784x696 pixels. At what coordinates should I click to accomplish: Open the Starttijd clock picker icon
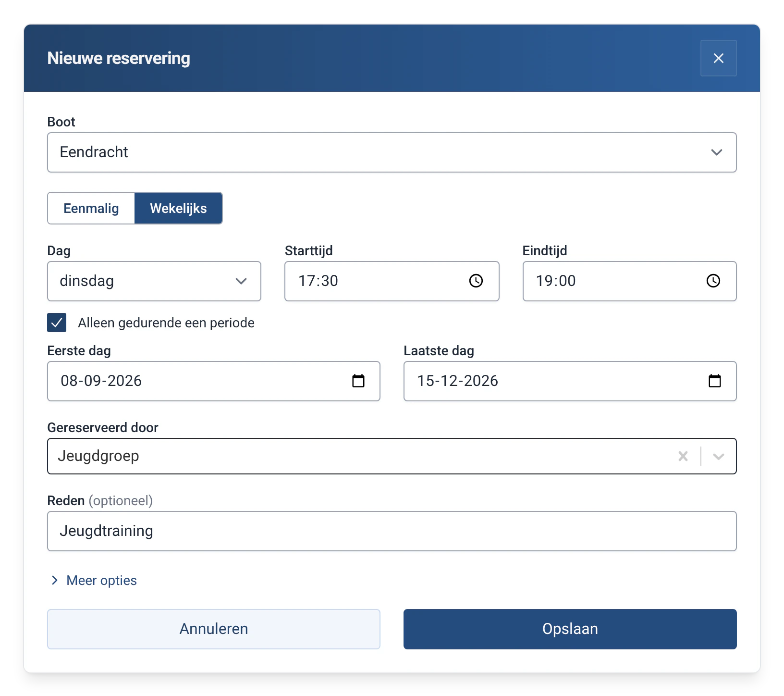click(476, 281)
